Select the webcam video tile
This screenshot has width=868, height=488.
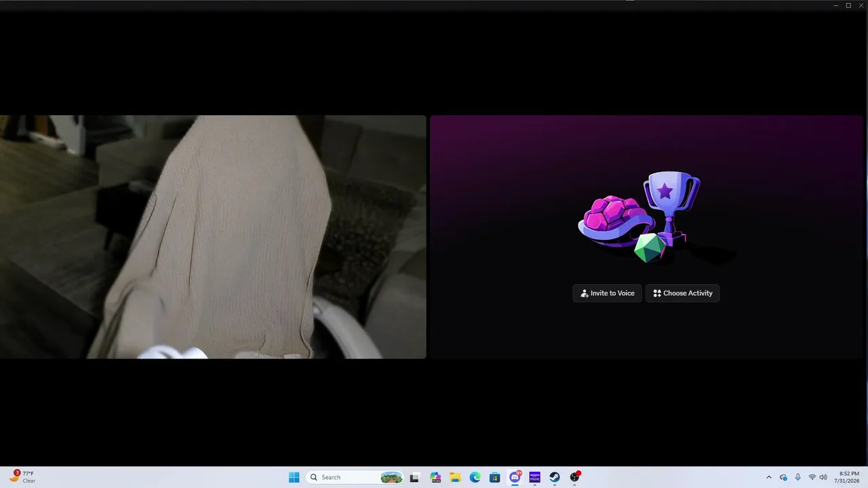[x=213, y=237]
